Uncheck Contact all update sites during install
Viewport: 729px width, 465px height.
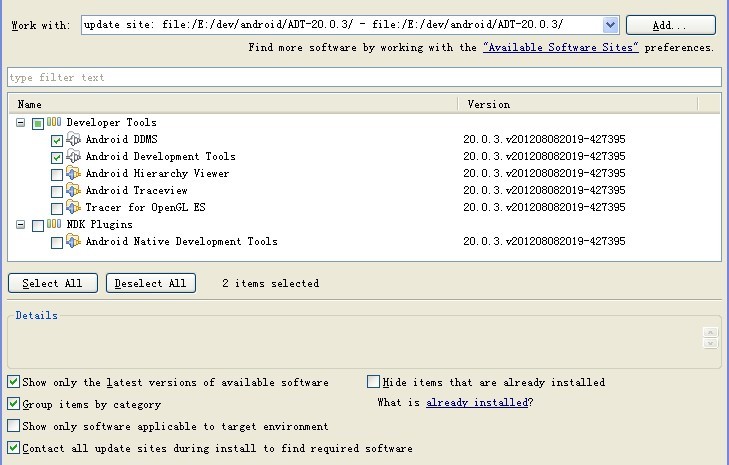[13, 448]
